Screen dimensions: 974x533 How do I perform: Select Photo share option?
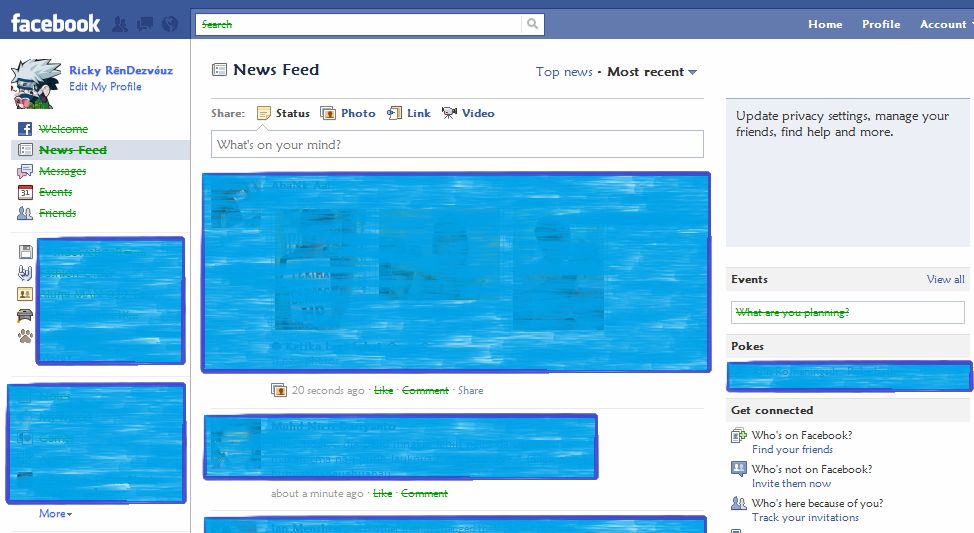click(358, 113)
